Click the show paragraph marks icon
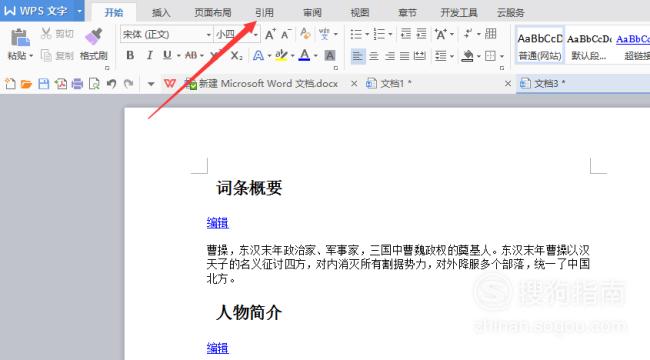The width and height of the screenshot is (650, 360). (468, 34)
